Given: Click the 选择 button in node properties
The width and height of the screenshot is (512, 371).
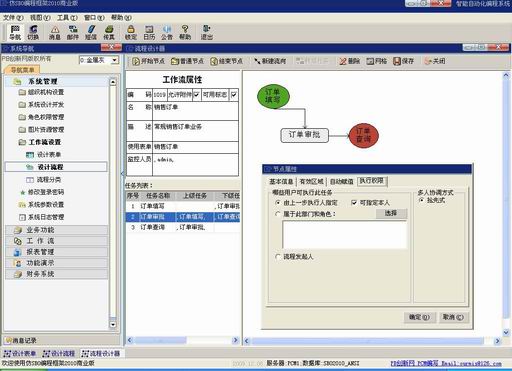Looking at the screenshot, I should (x=391, y=213).
